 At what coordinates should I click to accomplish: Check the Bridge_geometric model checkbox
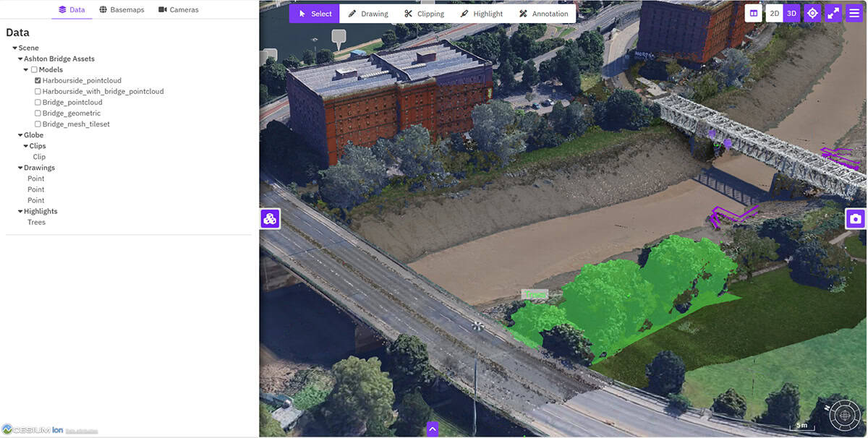[x=38, y=113]
